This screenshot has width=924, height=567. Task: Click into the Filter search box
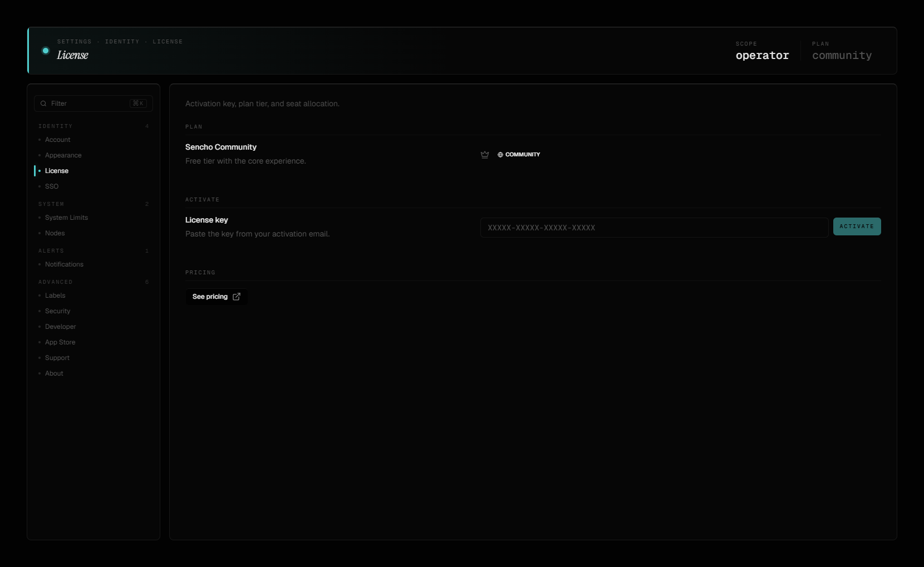pyautogui.click(x=94, y=103)
